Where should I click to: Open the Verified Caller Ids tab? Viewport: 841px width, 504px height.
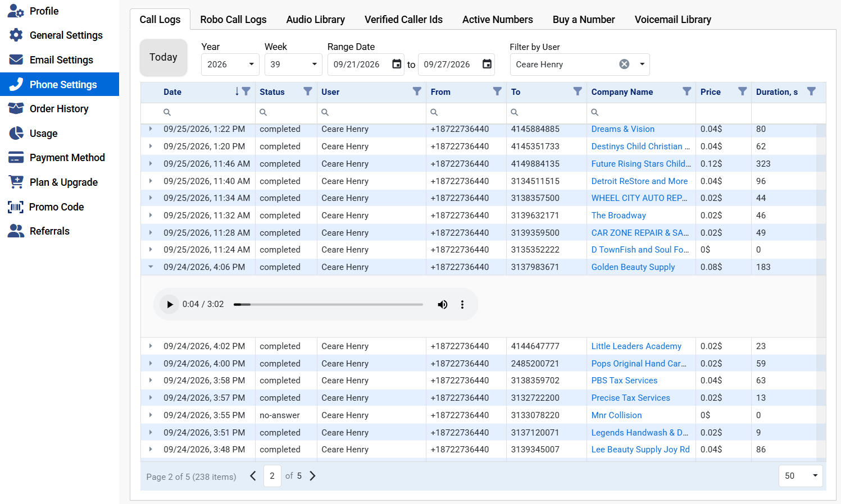click(x=403, y=20)
